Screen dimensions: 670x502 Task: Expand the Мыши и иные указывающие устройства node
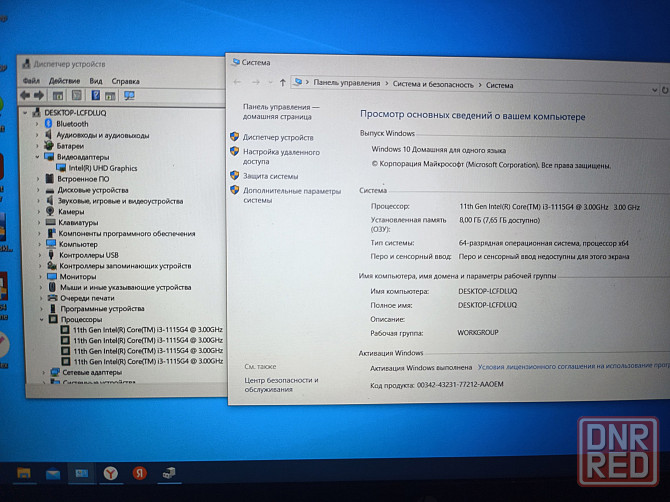click(x=41, y=288)
